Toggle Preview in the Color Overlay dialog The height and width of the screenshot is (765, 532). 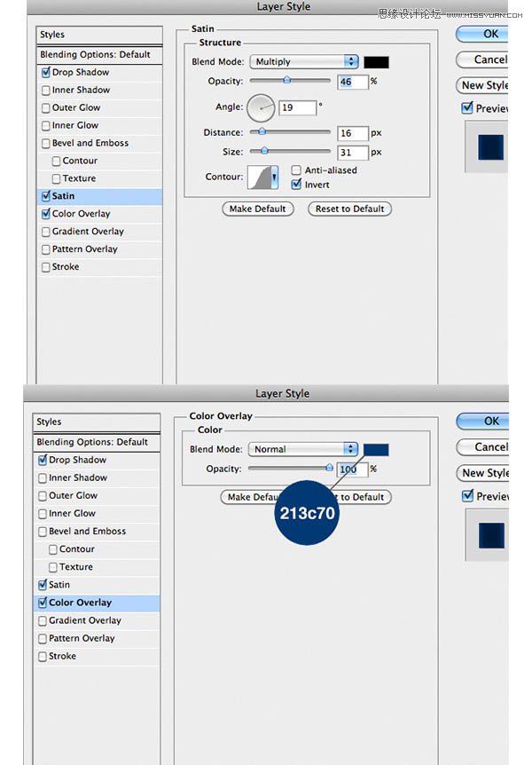pyautogui.click(x=467, y=496)
